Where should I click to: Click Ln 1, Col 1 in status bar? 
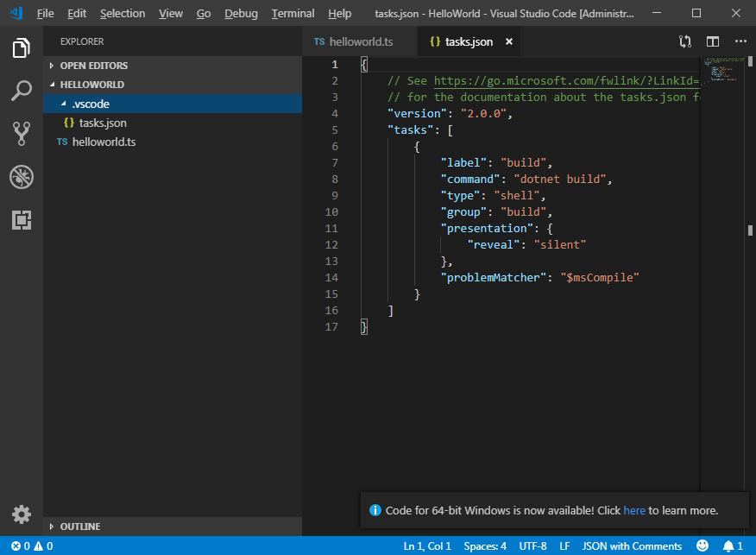(x=427, y=546)
